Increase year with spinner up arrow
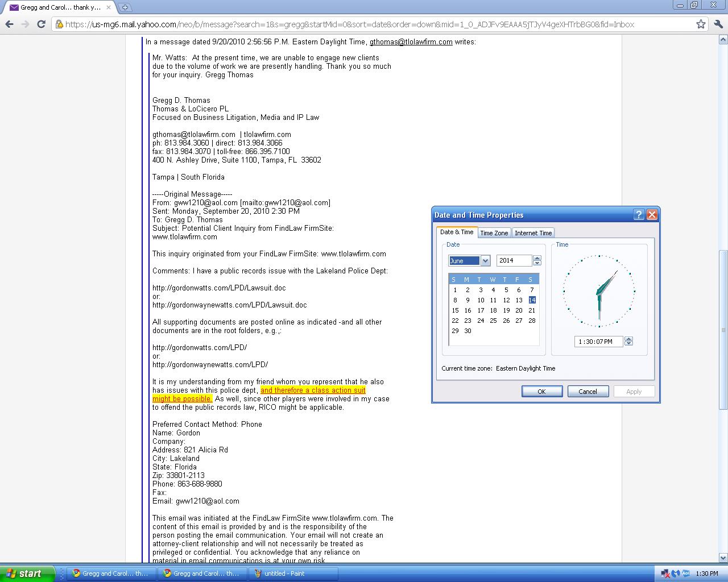The height and width of the screenshot is (582, 728). point(537,258)
